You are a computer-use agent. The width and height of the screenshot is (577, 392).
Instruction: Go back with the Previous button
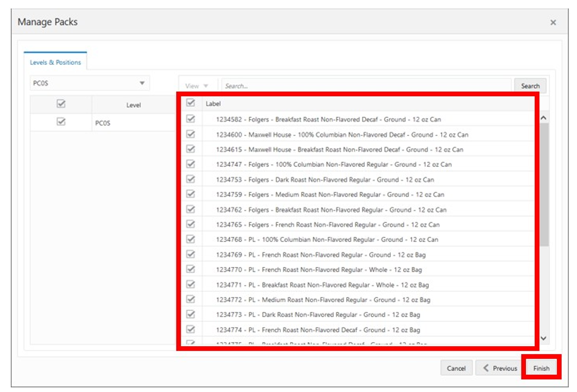500,368
